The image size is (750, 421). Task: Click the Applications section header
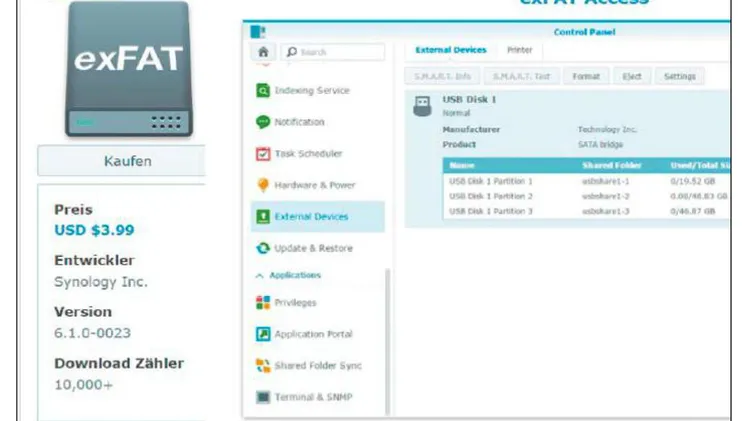pos(295,275)
